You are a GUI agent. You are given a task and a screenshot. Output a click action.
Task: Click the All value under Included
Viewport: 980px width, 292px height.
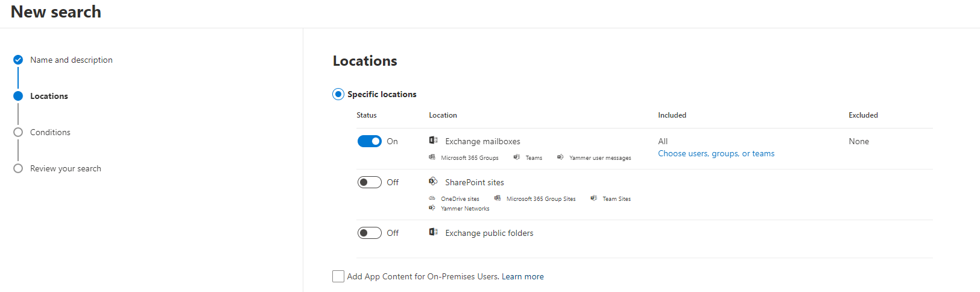pyautogui.click(x=663, y=141)
